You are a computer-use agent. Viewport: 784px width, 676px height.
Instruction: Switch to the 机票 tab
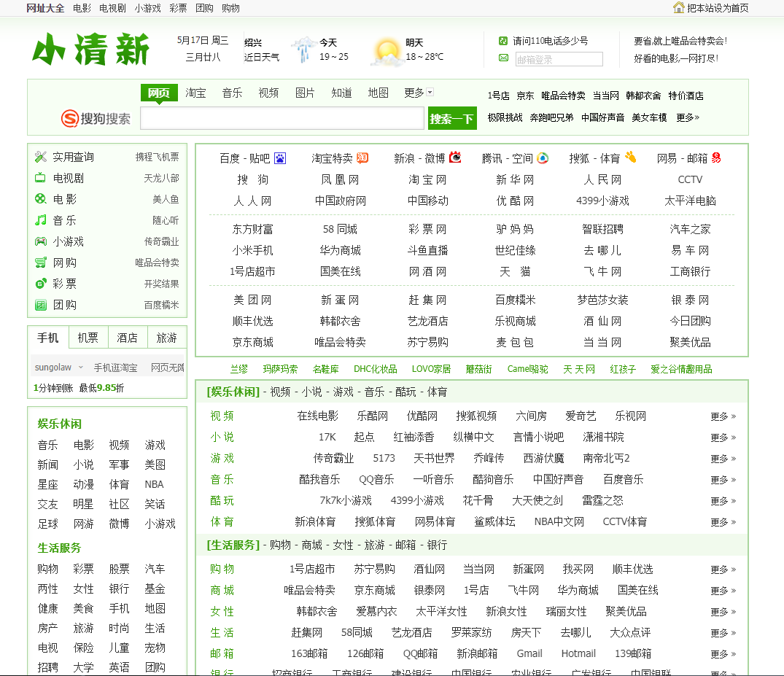88,338
